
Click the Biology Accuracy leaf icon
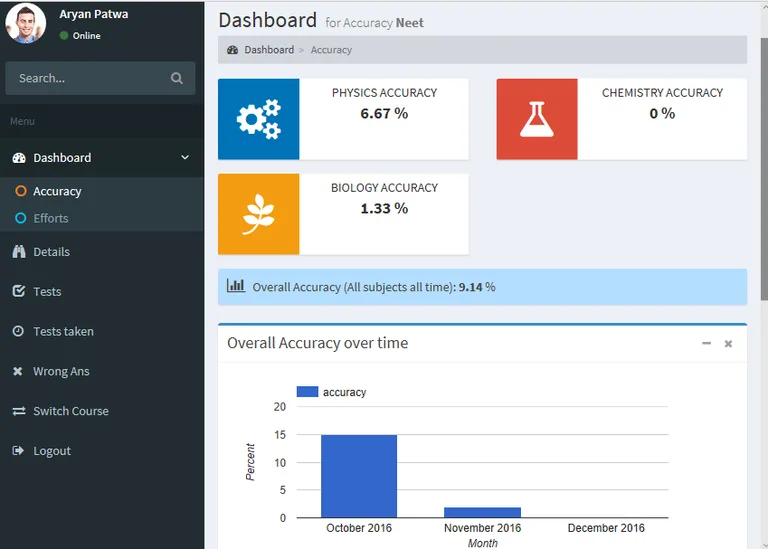click(x=258, y=214)
